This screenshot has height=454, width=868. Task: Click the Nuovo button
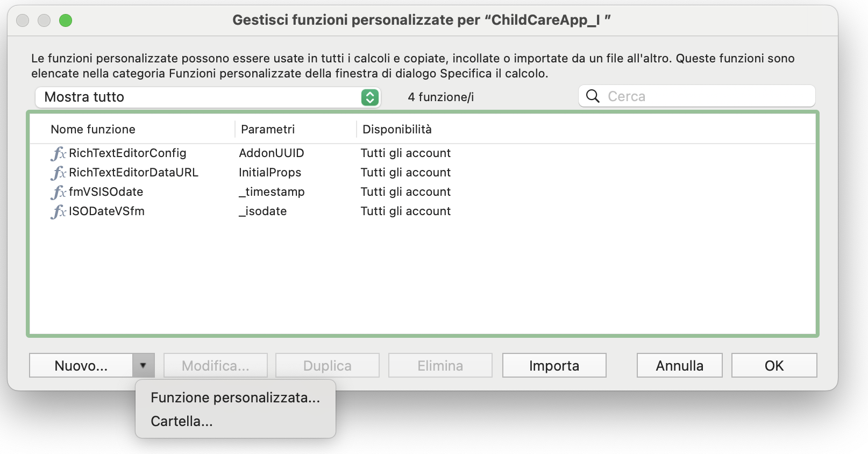pos(81,365)
